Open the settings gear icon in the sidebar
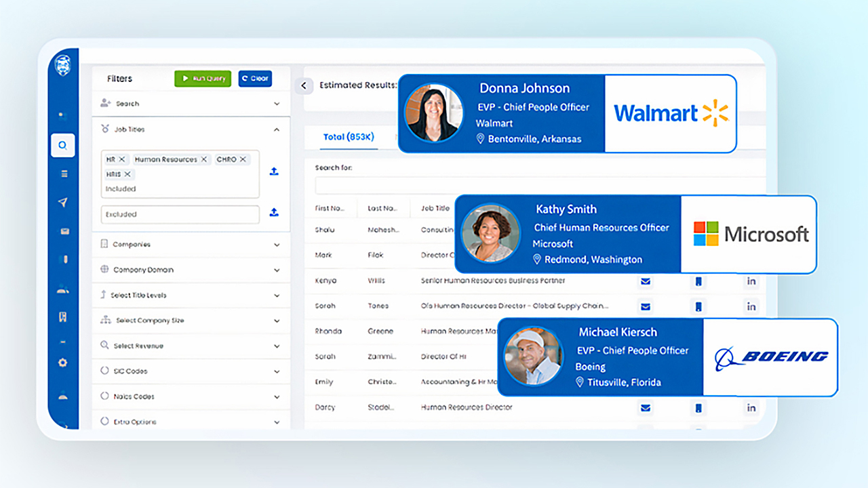868x488 pixels. point(62,363)
